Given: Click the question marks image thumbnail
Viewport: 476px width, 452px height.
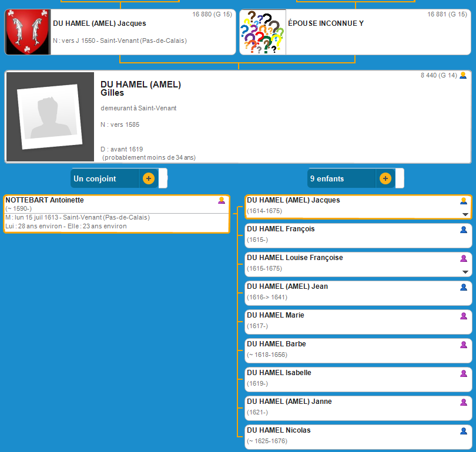Looking at the screenshot, I should pyautogui.click(x=263, y=32).
